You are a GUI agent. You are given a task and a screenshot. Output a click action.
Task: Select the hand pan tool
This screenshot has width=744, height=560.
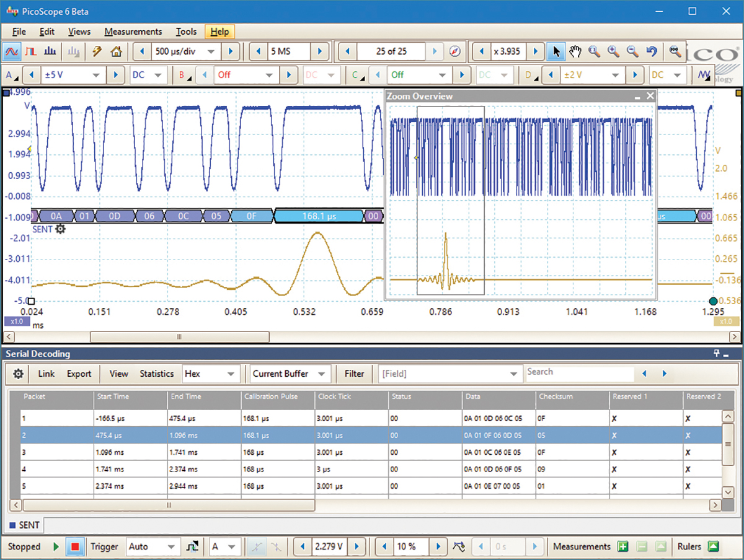click(575, 51)
